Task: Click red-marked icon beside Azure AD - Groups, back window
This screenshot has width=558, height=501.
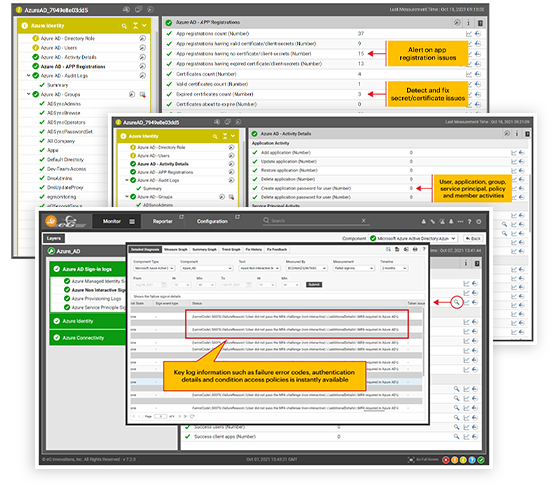Action: point(142,94)
